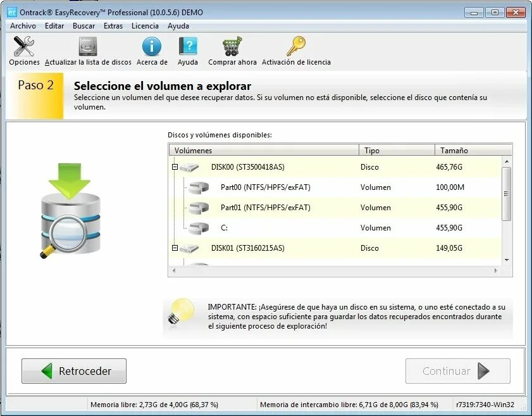Click the 100,00M size value
The height and width of the screenshot is (416, 532).
[x=450, y=187]
